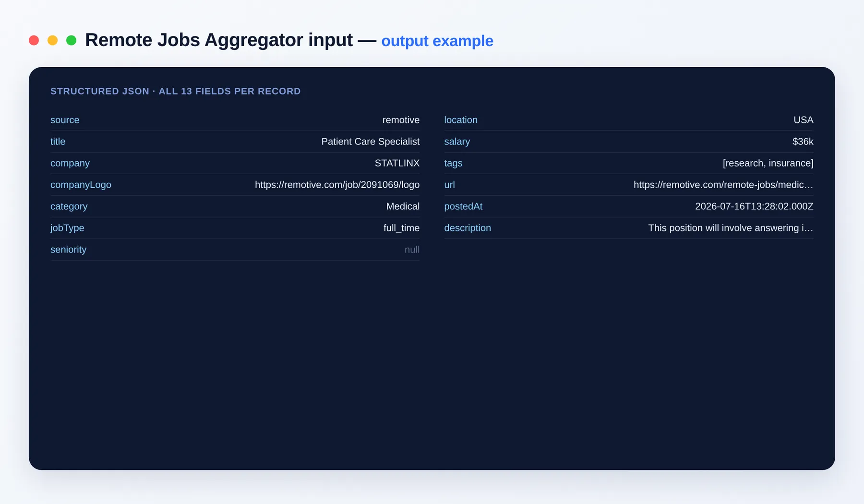Image resolution: width=864 pixels, height=504 pixels.
Task: Select the 'seniority' field label
Action: (x=68, y=250)
